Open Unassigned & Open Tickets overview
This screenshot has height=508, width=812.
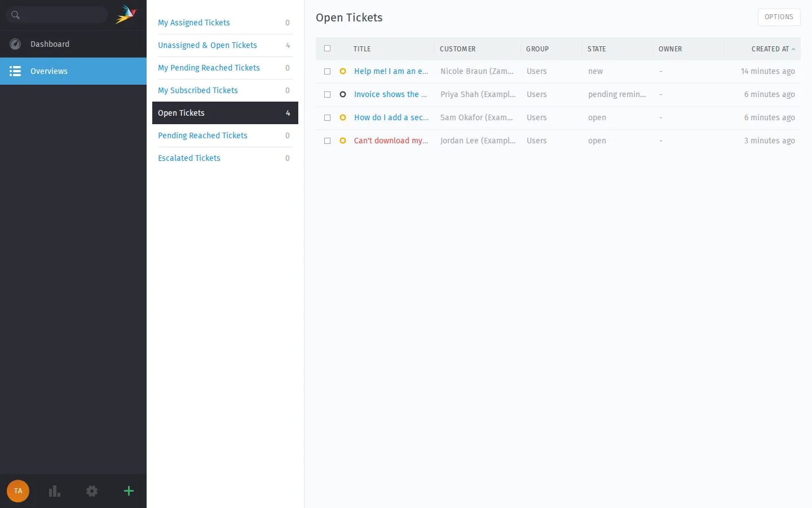click(225, 45)
